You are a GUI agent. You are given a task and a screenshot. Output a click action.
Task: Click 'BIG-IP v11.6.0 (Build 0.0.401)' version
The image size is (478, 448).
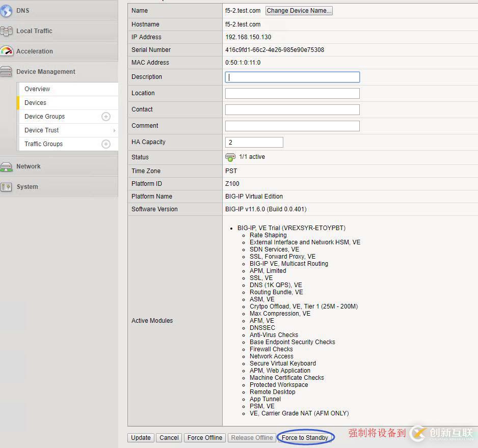coord(266,209)
